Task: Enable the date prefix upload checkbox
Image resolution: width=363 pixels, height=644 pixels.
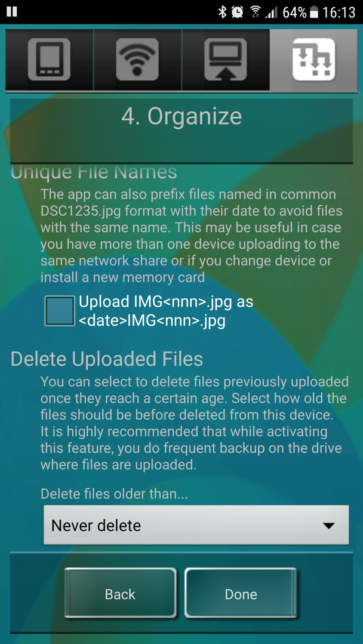Action: pos(60,311)
